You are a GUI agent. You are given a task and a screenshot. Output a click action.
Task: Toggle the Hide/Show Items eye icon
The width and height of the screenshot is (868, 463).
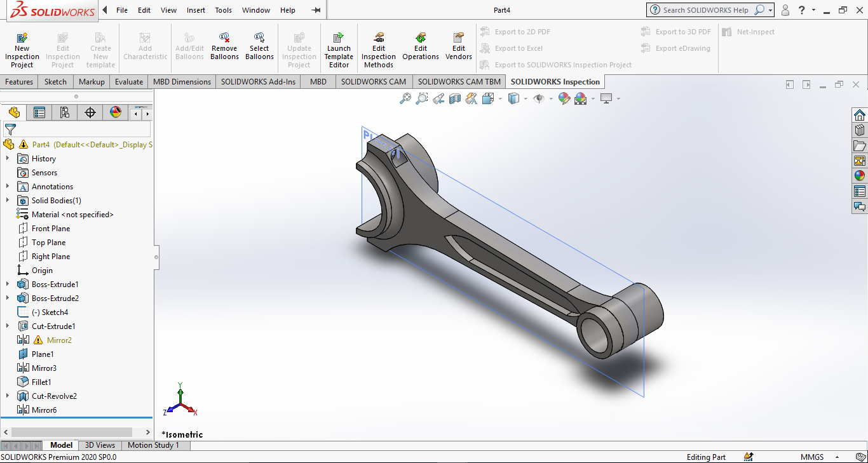pos(539,98)
